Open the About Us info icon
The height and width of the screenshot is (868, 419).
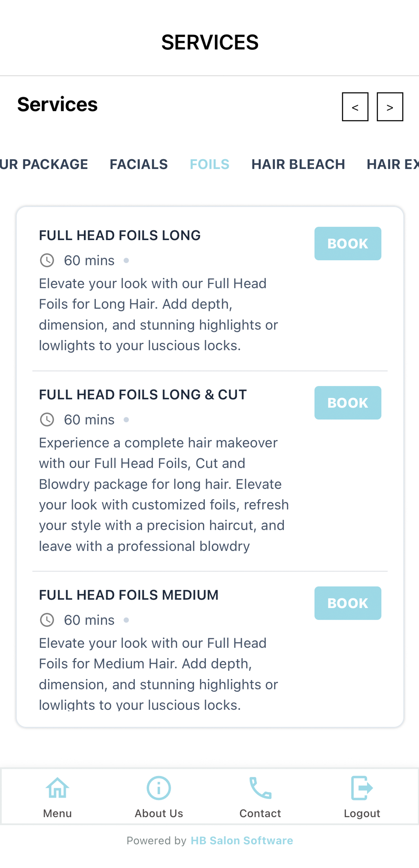point(159,788)
